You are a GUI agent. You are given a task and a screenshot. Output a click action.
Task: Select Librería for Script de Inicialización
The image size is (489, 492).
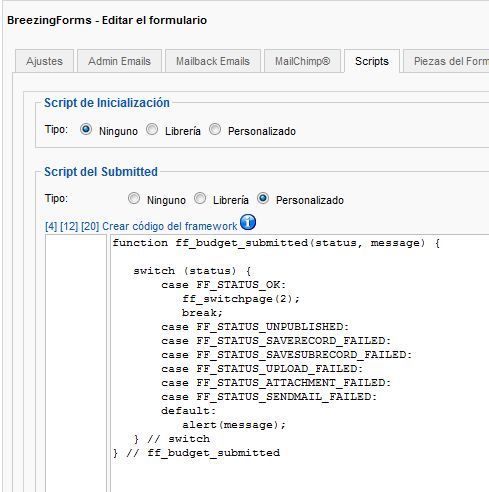152,129
